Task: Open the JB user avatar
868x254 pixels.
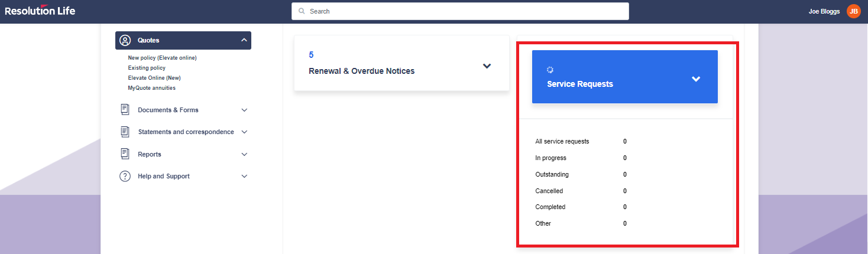Action: [x=853, y=11]
